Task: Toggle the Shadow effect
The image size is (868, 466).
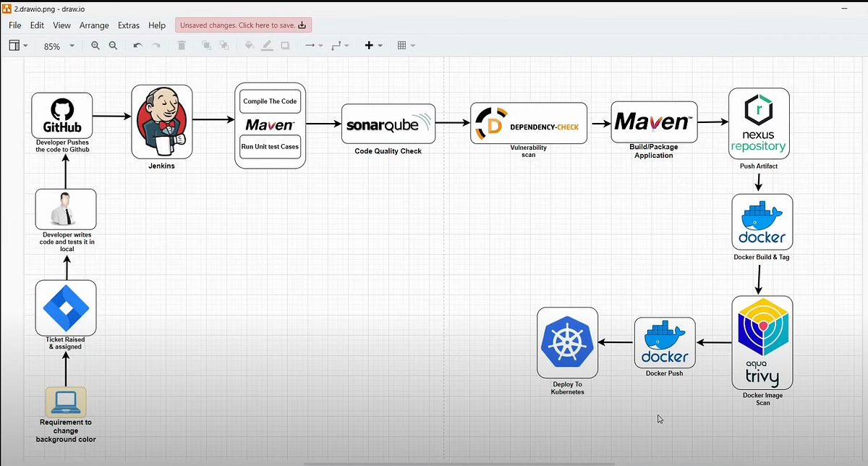Action: (x=284, y=45)
